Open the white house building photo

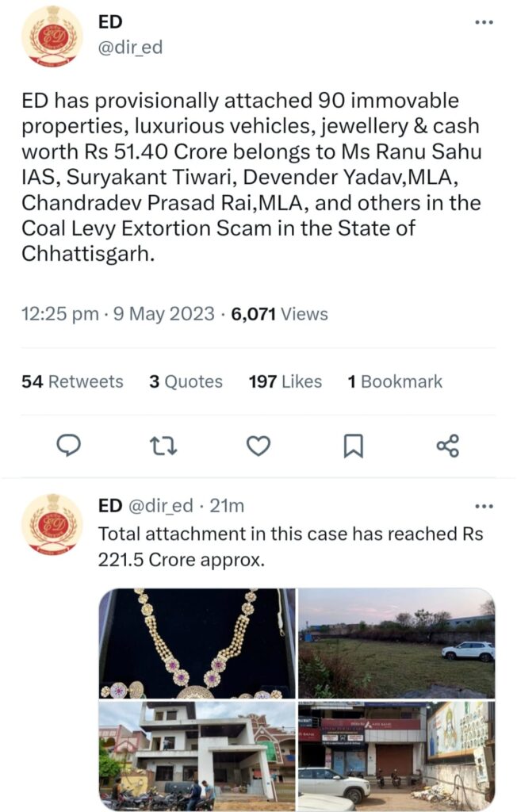tap(197, 755)
